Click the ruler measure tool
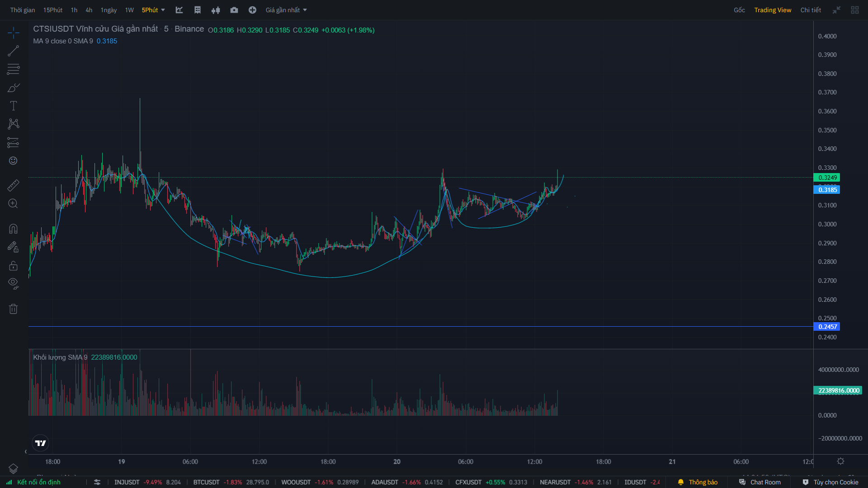868x488 pixels. (x=13, y=185)
